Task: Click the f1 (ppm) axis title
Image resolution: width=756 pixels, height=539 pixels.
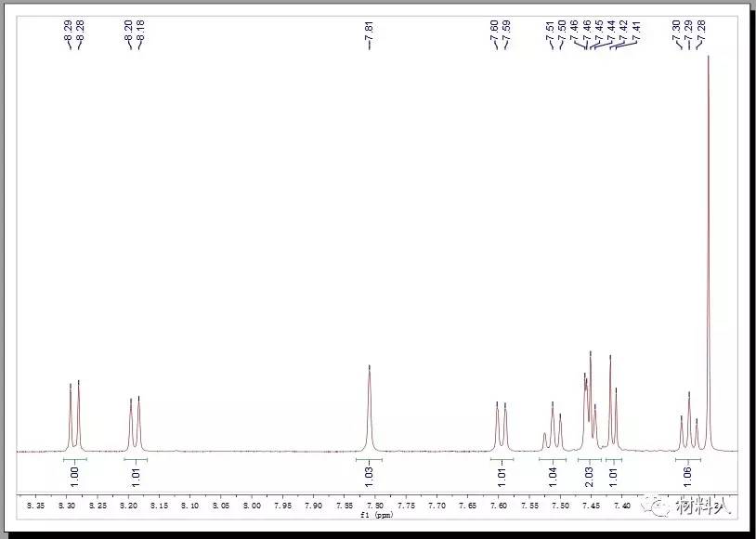Action: tap(376, 515)
